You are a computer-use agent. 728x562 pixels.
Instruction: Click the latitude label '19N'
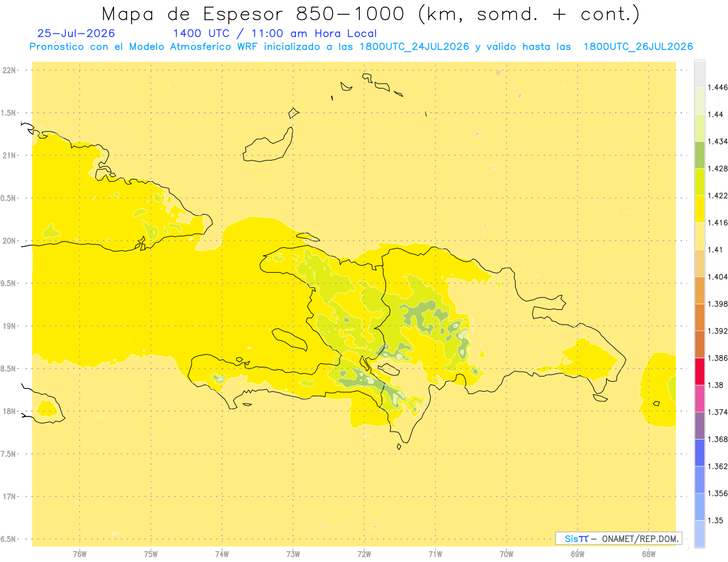pos(10,326)
